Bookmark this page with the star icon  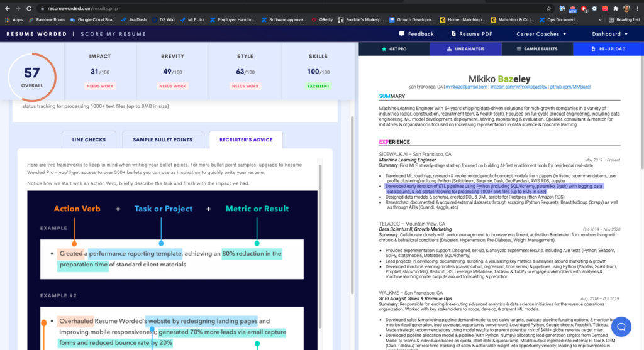click(x=548, y=8)
